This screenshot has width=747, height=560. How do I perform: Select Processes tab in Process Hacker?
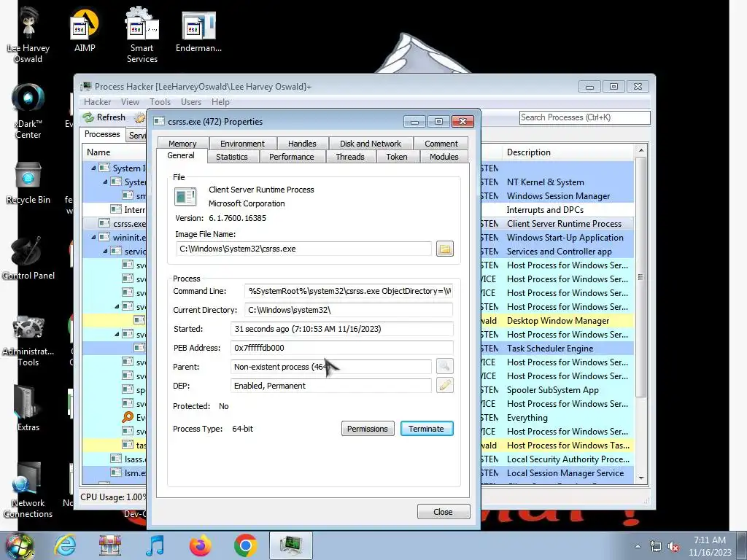click(102, 134)
